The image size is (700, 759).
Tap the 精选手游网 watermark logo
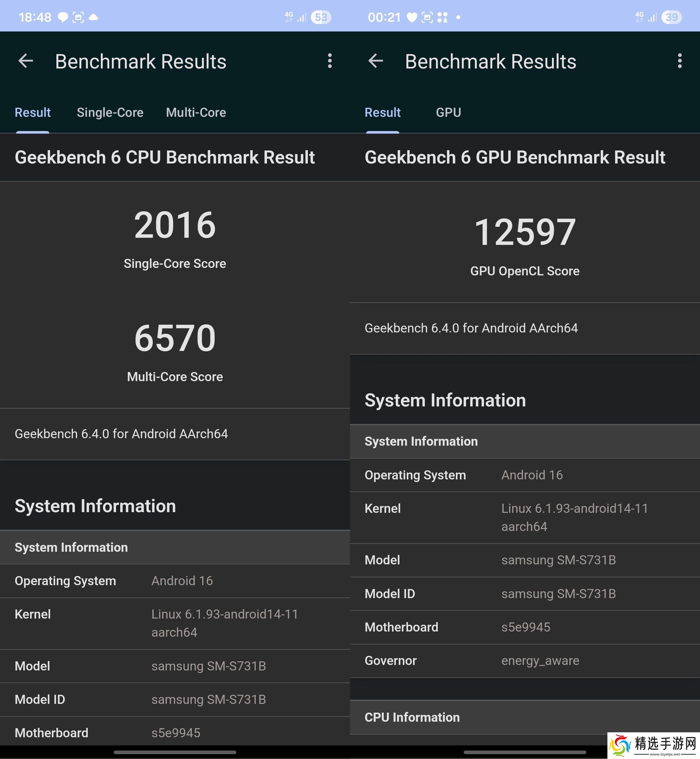pos(653,745)
